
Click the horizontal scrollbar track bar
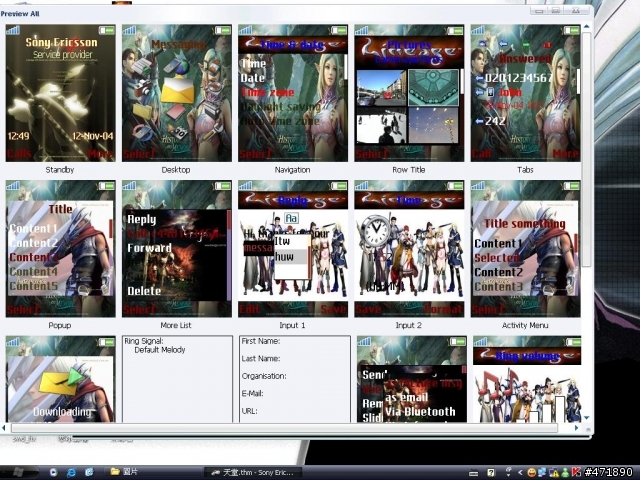[284, 428]
